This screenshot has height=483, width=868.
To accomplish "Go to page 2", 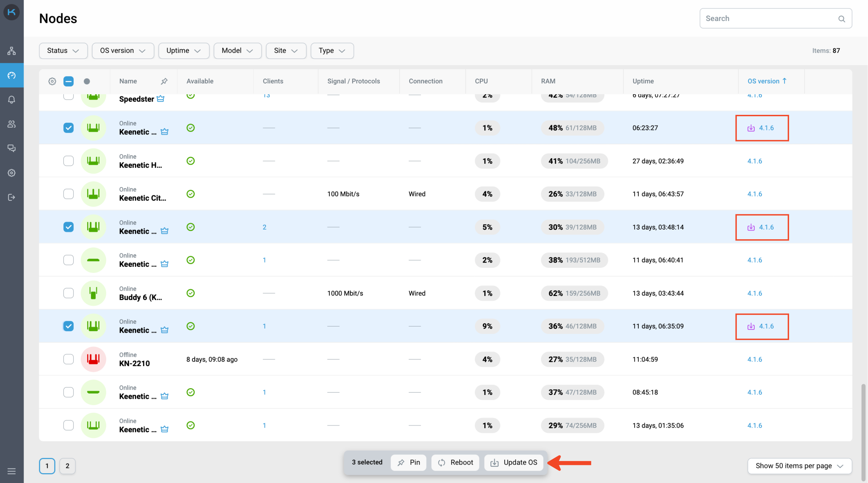I will 67,466.
